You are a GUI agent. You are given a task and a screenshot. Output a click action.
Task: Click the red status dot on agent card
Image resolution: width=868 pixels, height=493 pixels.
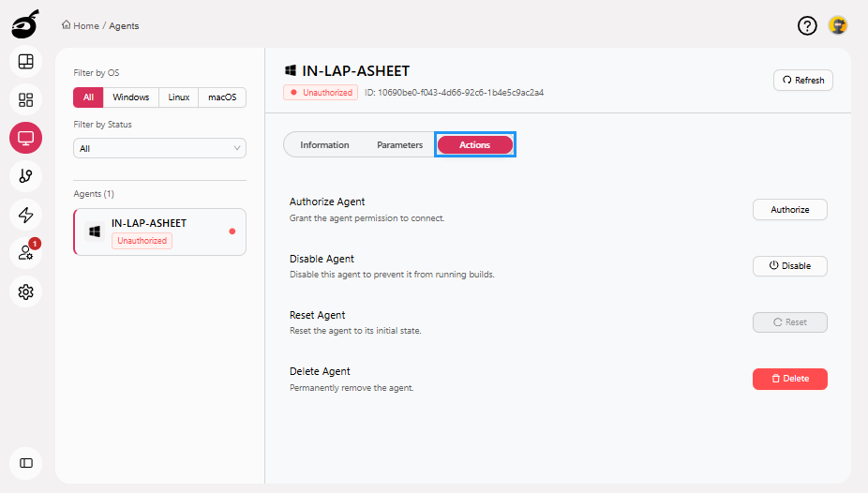[232, 232]
